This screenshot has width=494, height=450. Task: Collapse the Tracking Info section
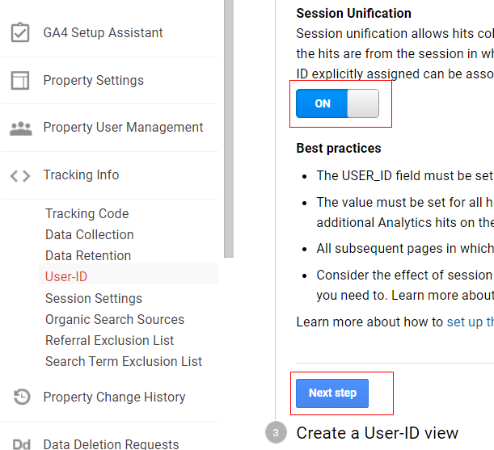click(81, 175)
